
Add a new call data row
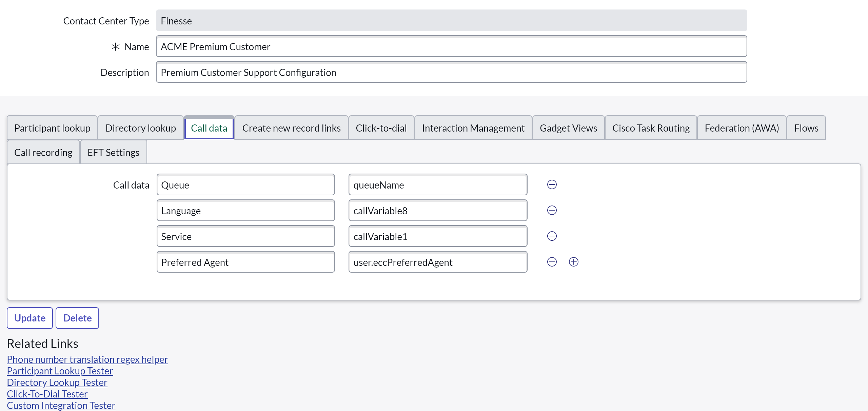pos(573,262)
